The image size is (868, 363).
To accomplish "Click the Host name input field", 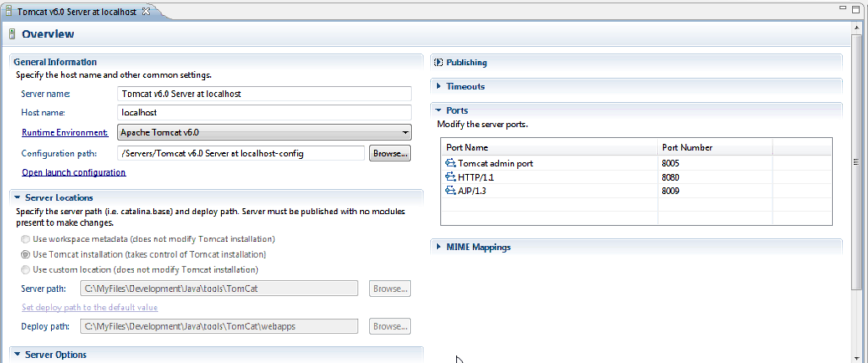I will (x=265, y=112).
